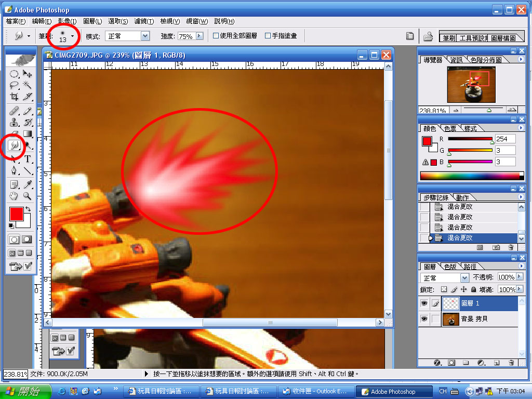Click the Windows 開始 start button
This screenshot has height=399, width=532.
pyautogui.click(x=25, y=391)
